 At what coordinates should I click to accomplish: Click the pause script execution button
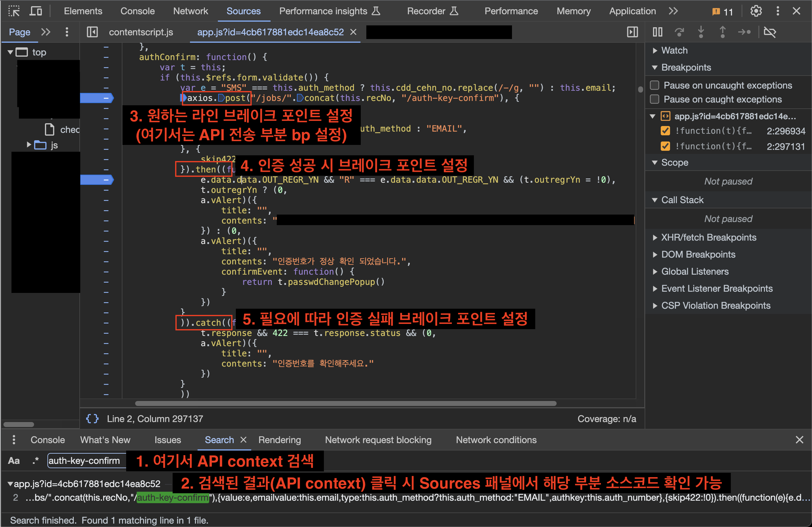pos(657,32)
